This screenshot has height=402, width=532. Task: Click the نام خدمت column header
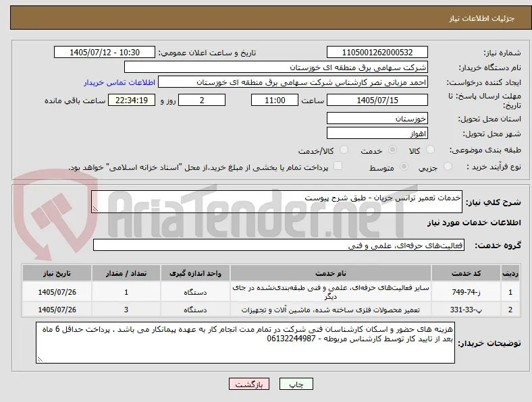tap(331, 273)
